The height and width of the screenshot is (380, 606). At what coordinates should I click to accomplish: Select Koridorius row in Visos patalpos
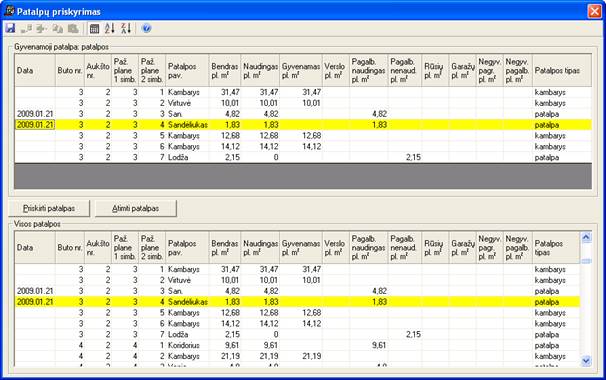click(297, 345)
